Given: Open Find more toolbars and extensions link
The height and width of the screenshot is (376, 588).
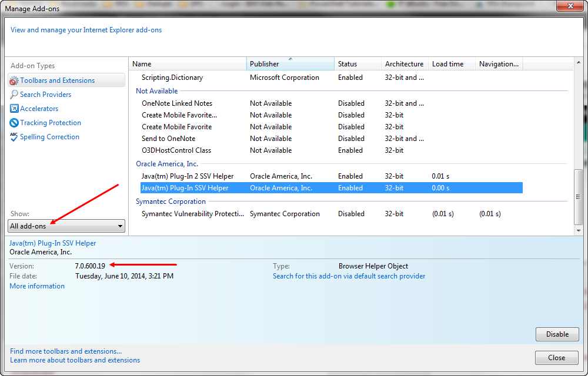Looking at the screenshot, I should tap(66, 351).
